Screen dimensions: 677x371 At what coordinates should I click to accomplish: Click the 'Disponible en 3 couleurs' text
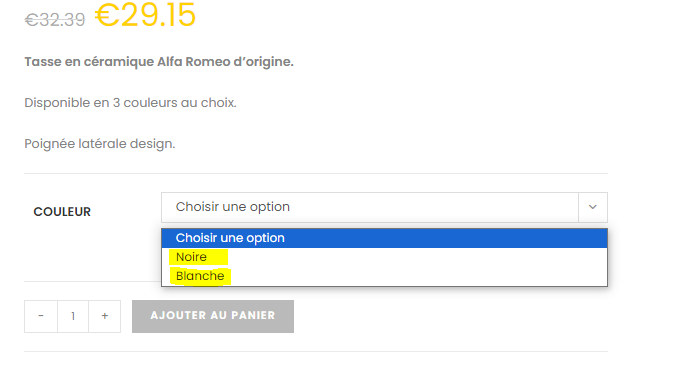coord(130,103)
